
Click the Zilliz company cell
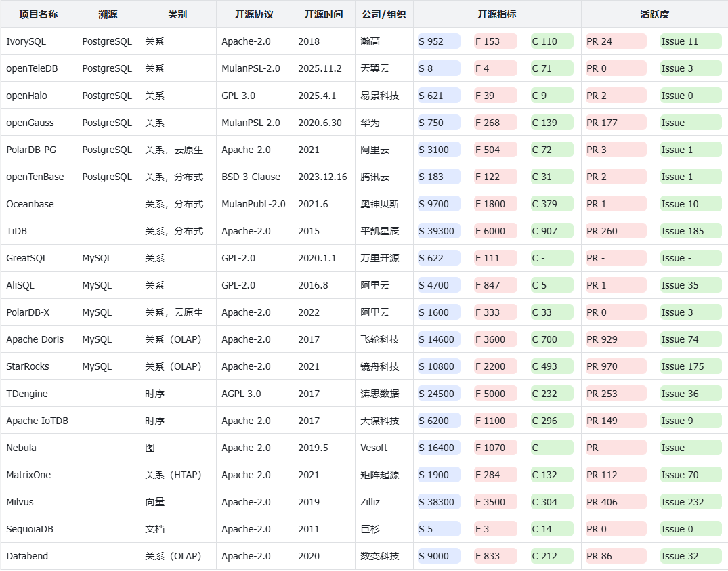(384, 502)
